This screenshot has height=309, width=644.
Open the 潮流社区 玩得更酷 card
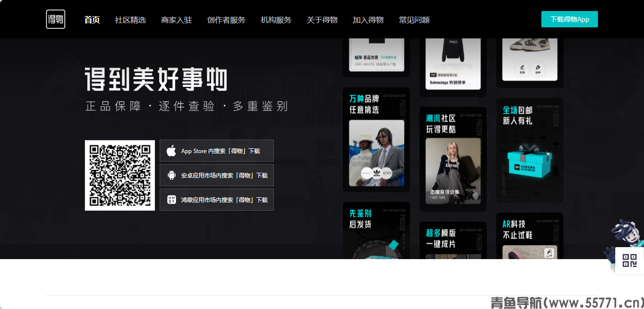click(x=453, y=159)
